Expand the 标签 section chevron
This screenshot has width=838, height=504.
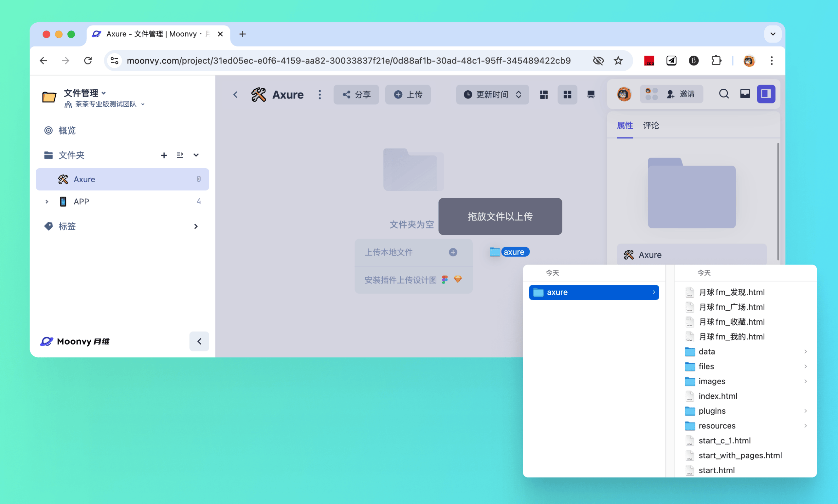196,226
